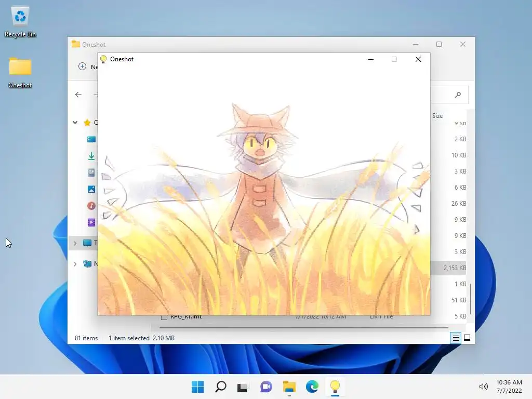532x399 pixels.
Task: Open Documents in the Explorer sidebar
Action: click(x=91, y=172)
